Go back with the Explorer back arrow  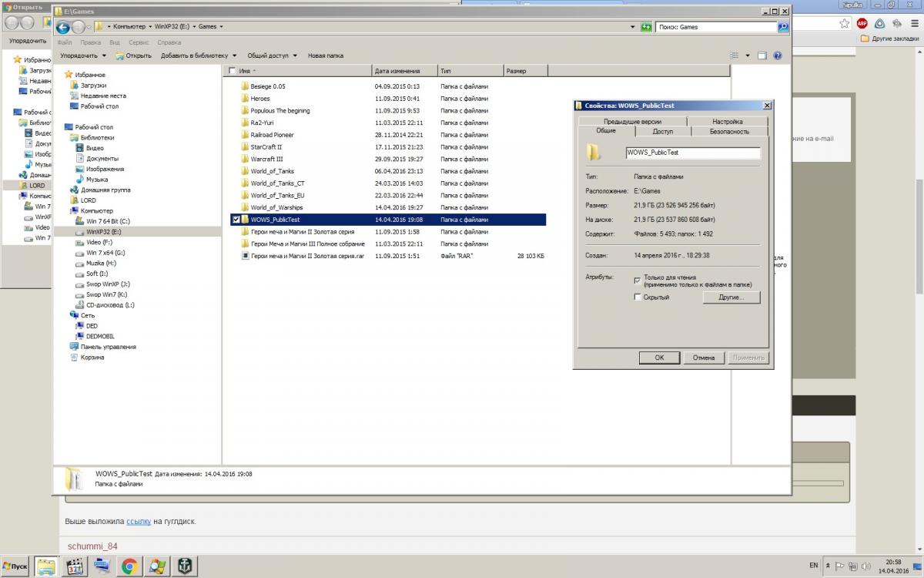[63, 27]
